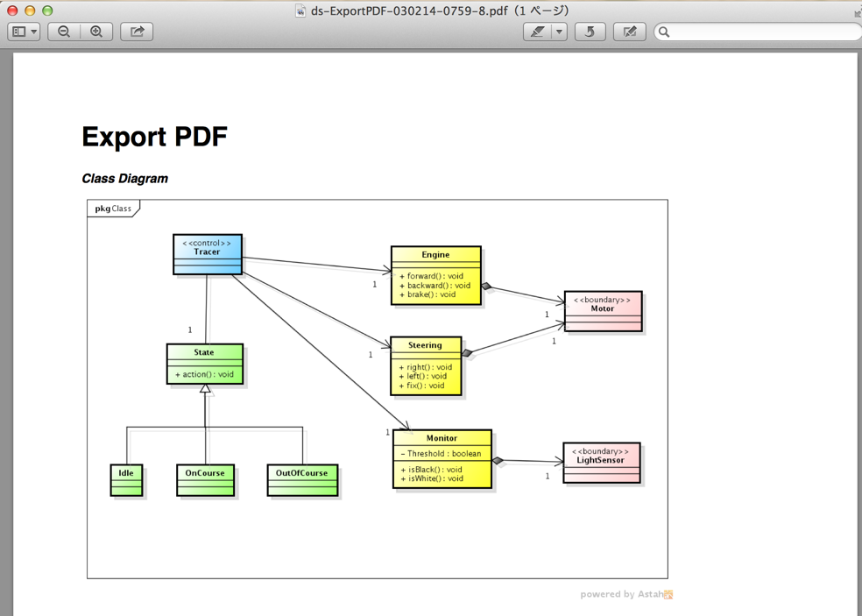
Task: Click the composition diamond beside Engine
Action: point(487,286)
